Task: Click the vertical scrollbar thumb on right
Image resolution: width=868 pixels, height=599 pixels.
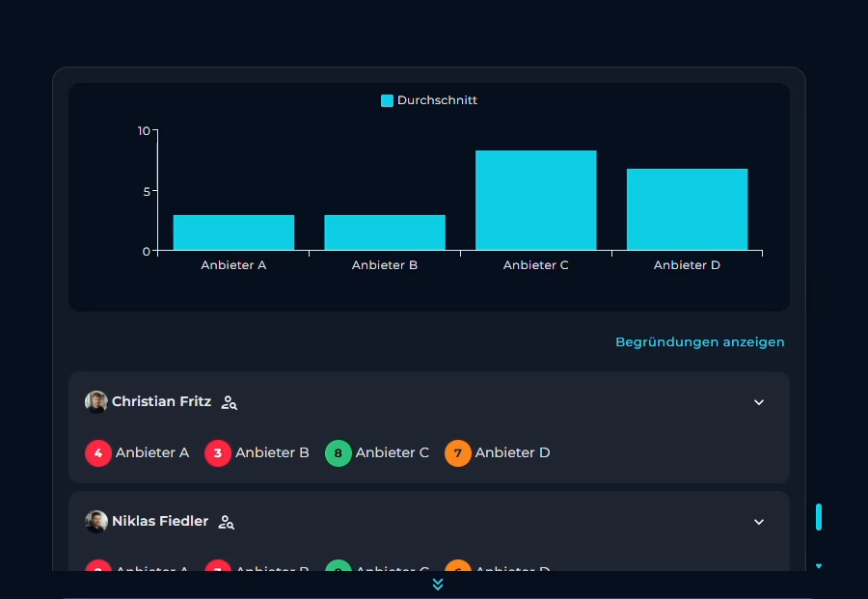Action: pos(819,517)
